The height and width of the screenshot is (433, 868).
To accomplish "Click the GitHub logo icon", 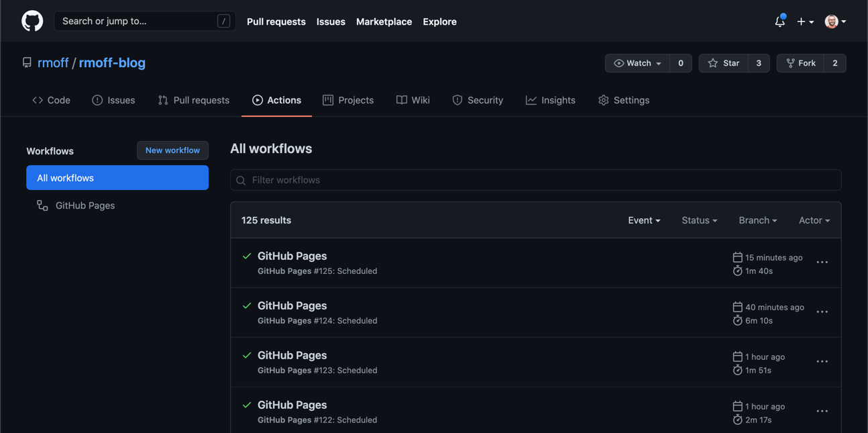I will (32, 21).
